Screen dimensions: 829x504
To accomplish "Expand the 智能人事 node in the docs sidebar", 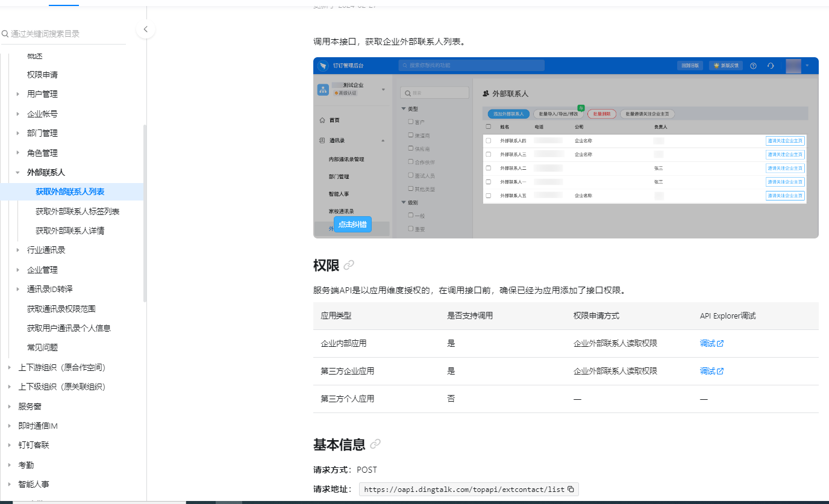I will [x=9, y=484].
